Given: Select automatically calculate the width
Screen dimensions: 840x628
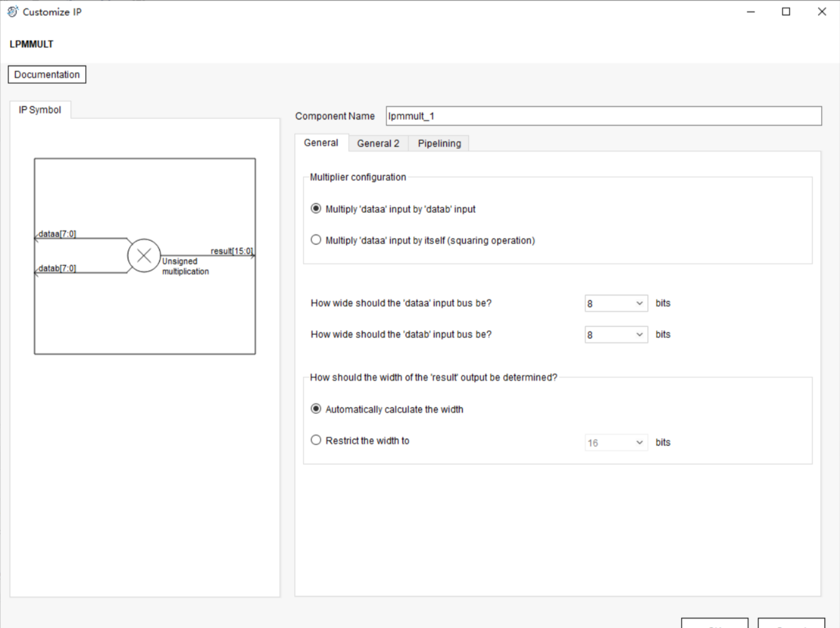Looking at the screenshot, I should [x=316, y=409].
